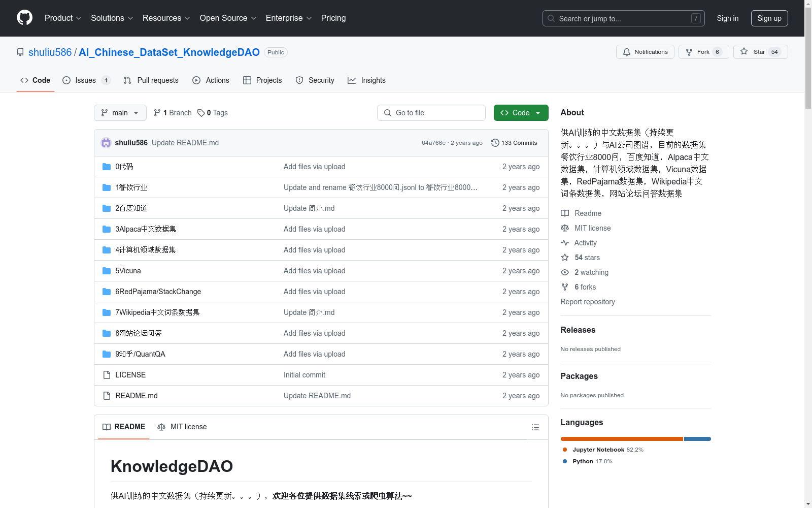Expand the Enterprise menu

[x=288, y=18]
